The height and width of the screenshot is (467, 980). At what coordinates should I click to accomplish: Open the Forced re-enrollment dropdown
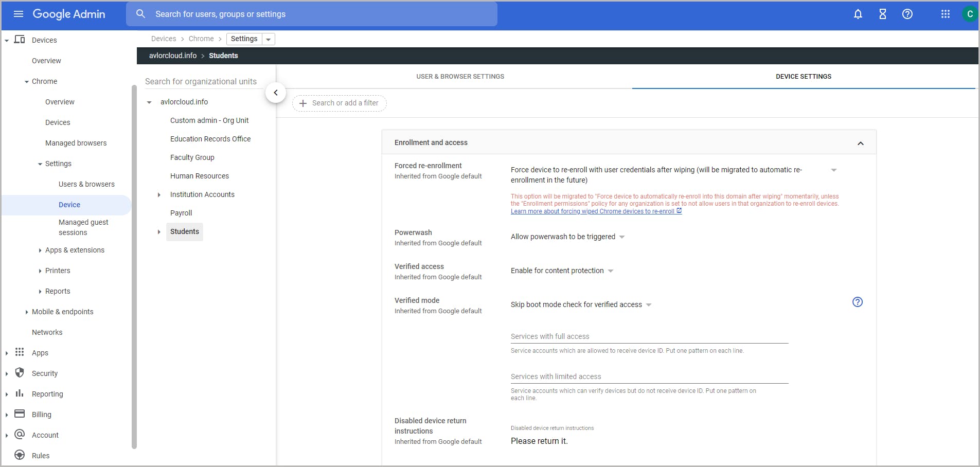coord(834,170)
